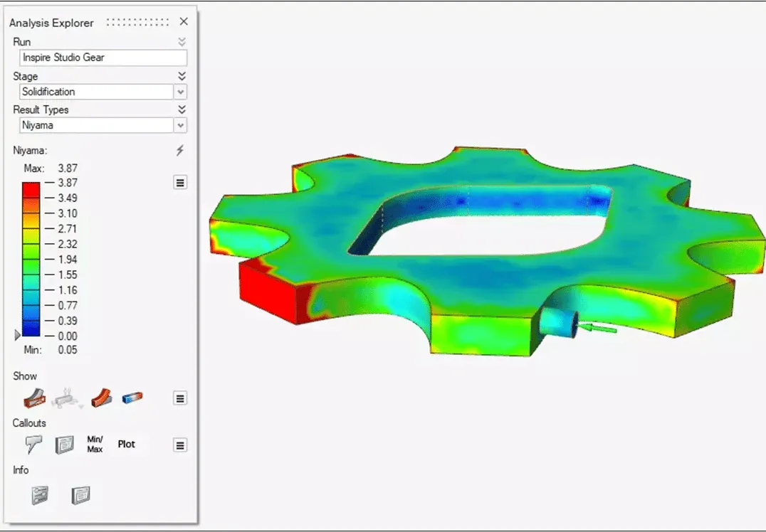Open the Result Types dropdown showing Niyama

[180, 125]
